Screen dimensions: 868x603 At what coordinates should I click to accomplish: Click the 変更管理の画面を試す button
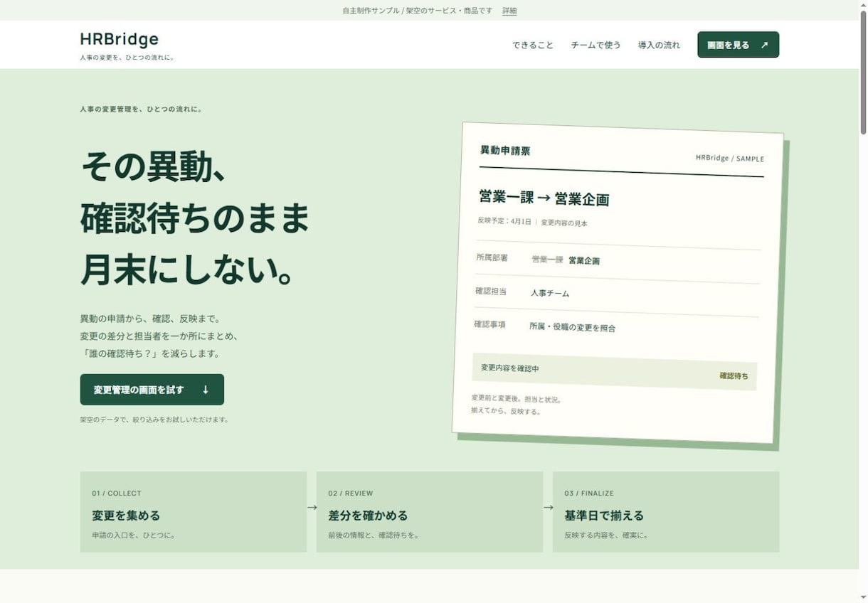click(x=152, y=390)
